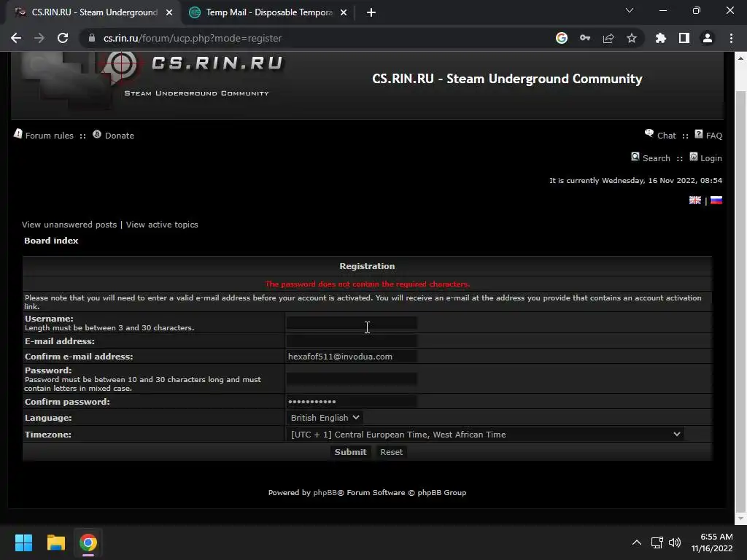Click the Confirm e-mail address field
The image size is (747, 560).
pos(352,356)
